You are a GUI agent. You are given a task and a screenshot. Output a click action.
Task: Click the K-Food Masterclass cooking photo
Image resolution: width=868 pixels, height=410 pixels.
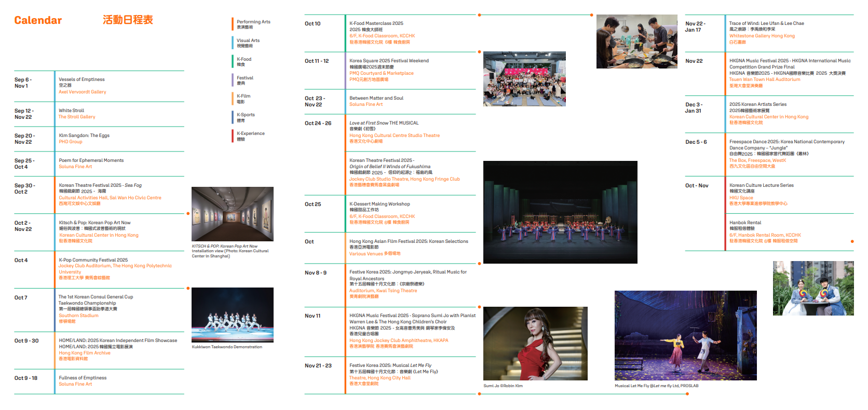pyautogui.click(x=636, y=42)
